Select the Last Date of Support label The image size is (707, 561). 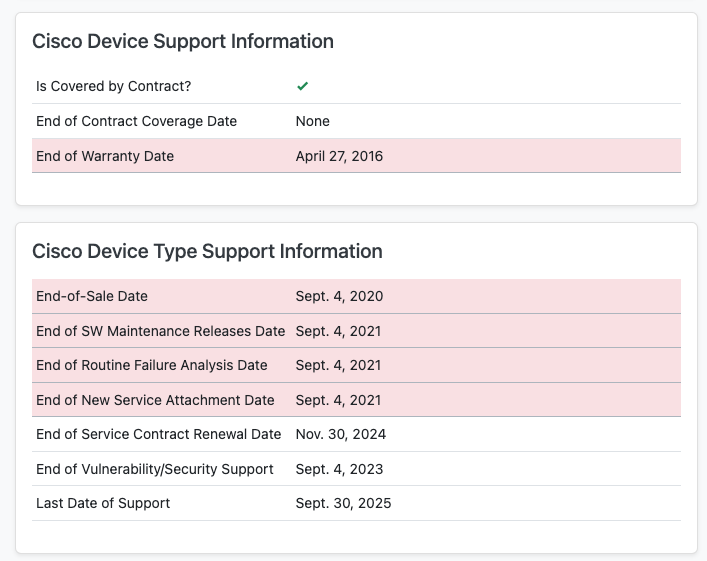pyautogui.click(x=103, y=503)
